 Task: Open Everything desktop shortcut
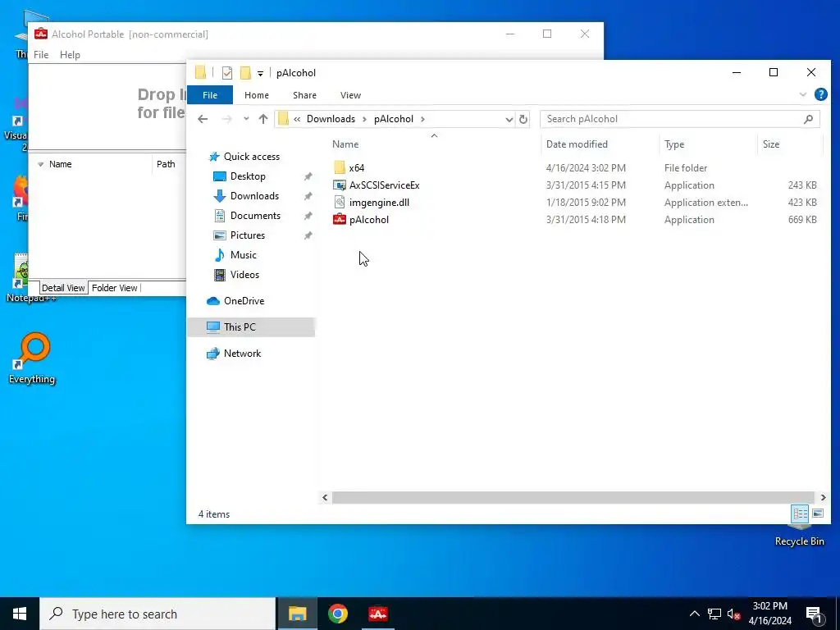click(32, 358)
